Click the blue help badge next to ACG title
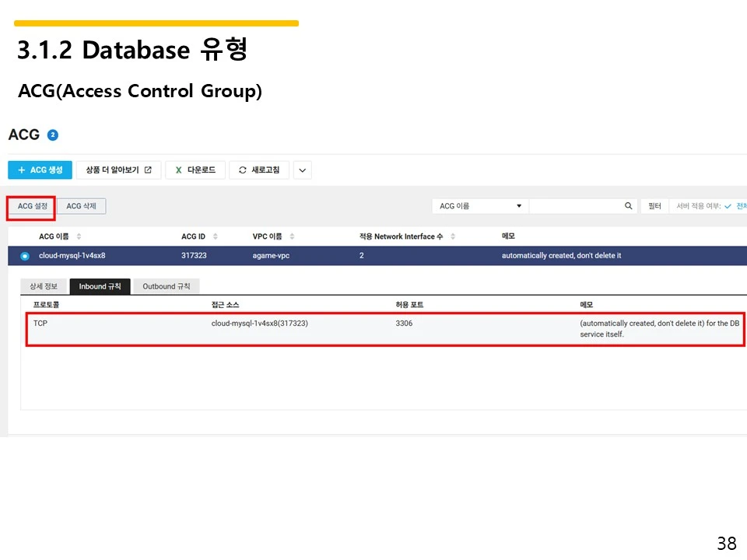Screen dimensions: 747x560 53,135
